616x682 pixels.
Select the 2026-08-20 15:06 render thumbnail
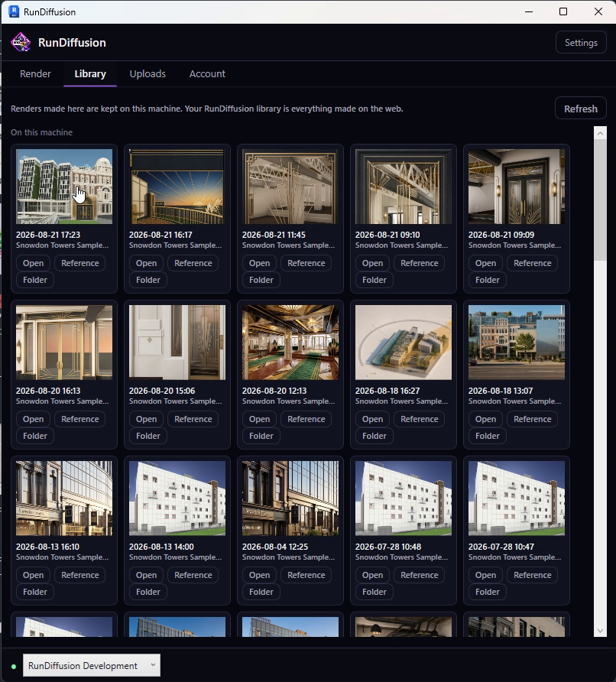(x=177, y=343)
